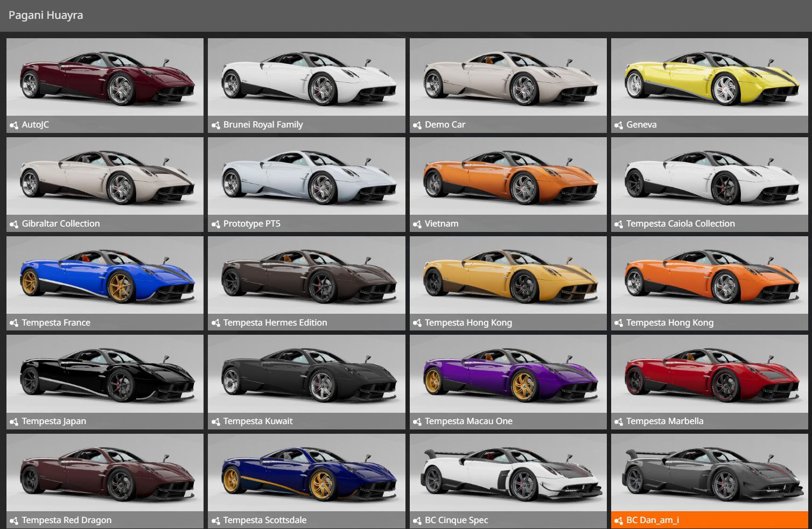Viewport: 812px width, 529px height.
Task: Click the config icon beside Geneva
Action: pyautogui.click(x=618, y=125)
